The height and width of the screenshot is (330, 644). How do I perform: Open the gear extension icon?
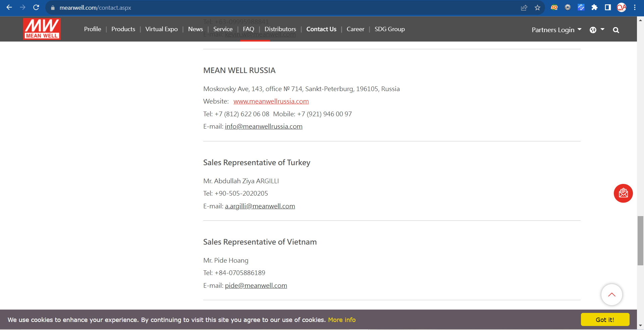pos(568,7)
